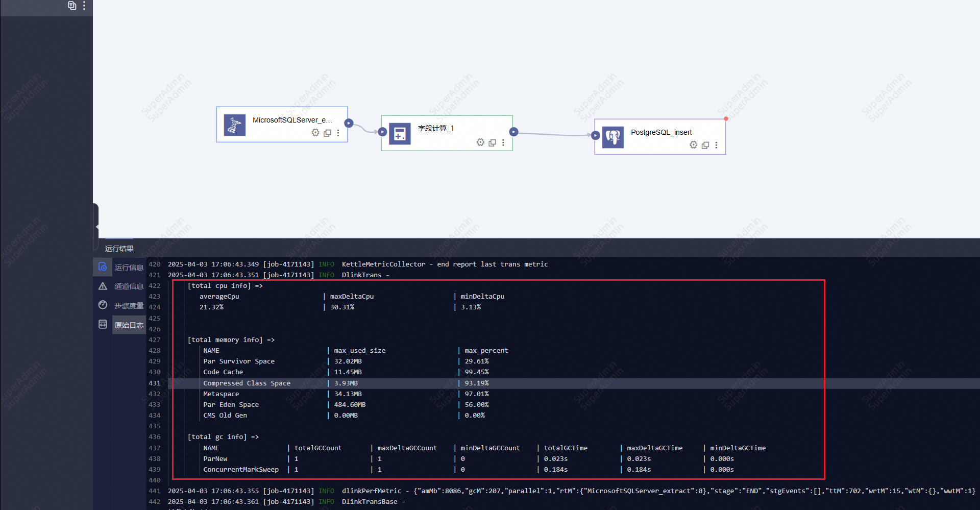Click the PostgreSQL elephant node icon

coord(613,137)
